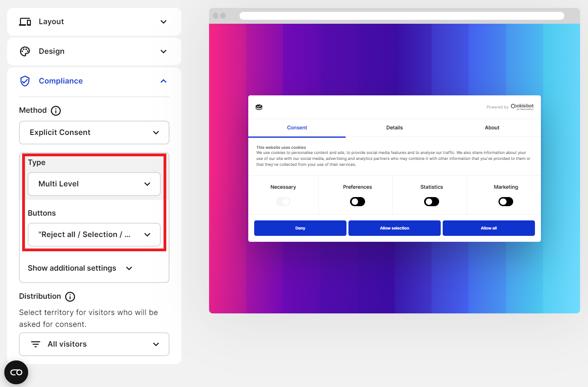The image size is (588, 387).
Task: Open the Multi Level type dropdown
Action: 94,184
